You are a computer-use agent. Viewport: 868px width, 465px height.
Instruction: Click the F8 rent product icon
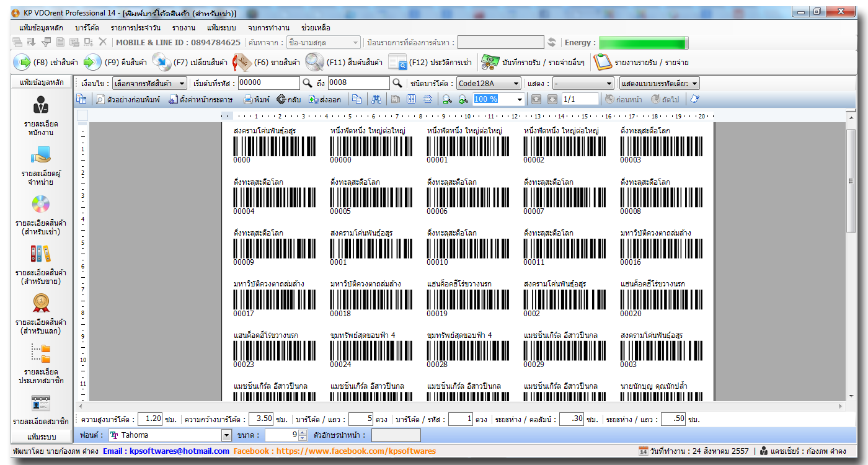click(22, 62)
